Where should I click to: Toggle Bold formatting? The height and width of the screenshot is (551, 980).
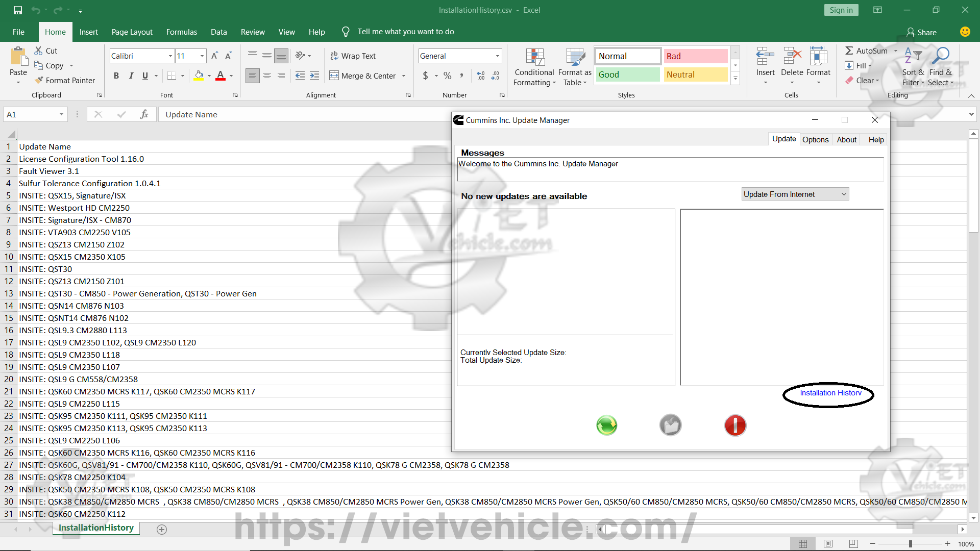pos(116,76)
